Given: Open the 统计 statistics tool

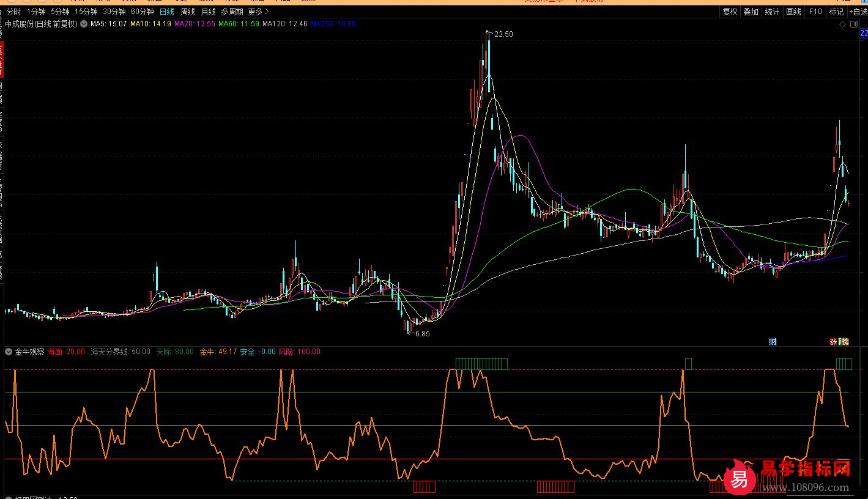Looking at the screenshot, I should click(772, 12).
